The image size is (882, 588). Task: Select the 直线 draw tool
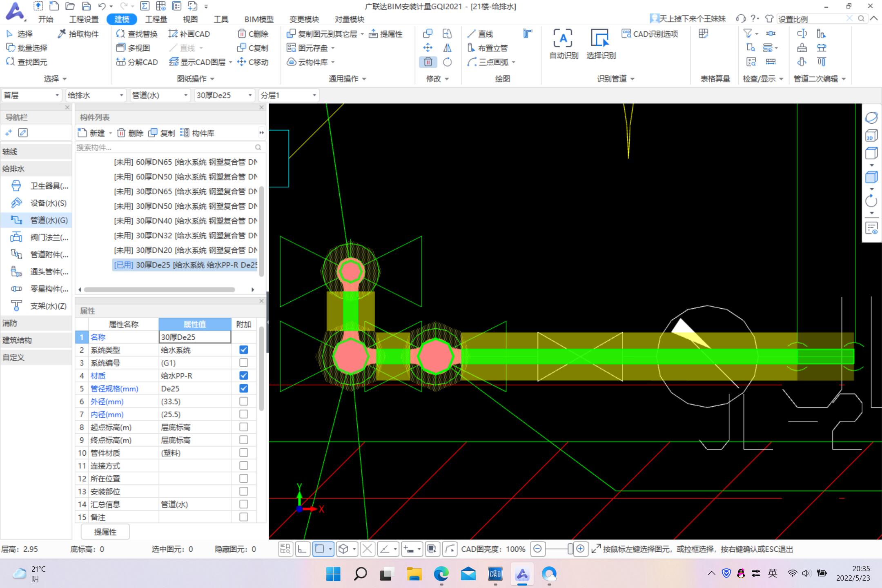pyautogui.click(x=481, y=34)
